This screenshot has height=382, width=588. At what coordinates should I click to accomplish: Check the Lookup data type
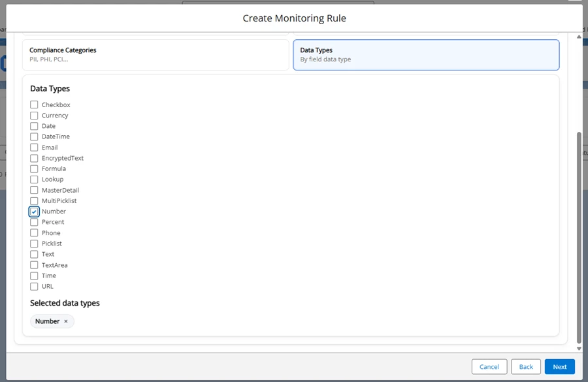click(33, 179)
